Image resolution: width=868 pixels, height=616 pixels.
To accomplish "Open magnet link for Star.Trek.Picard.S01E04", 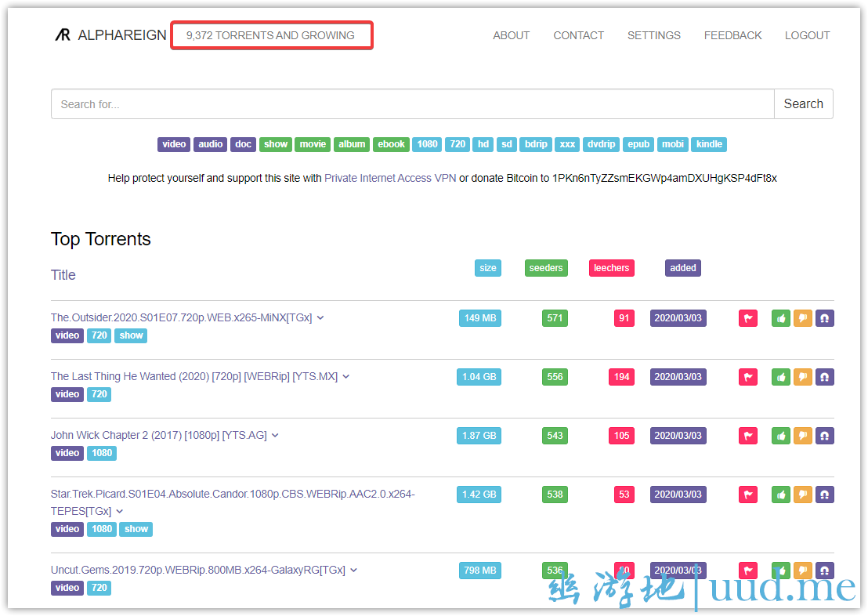I will tap(824, 495).
